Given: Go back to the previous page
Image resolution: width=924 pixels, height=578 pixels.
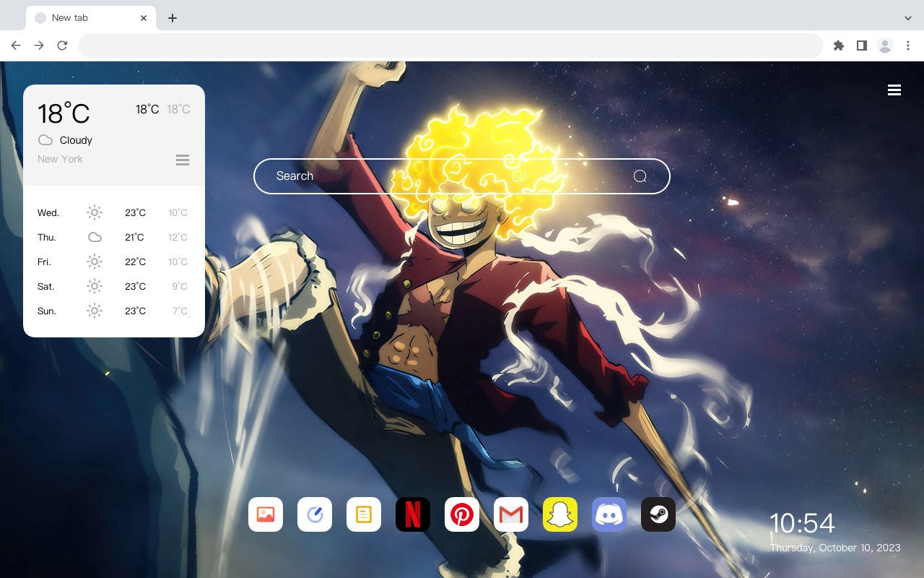Looking at the screenshot, I should pos(16,46).
